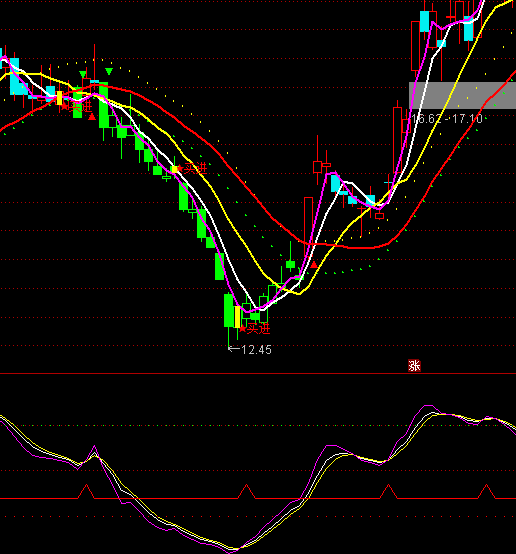This screenshot has width=516, height=554.
Task: Click the red divider between chart and indicator panes
Action: 258,373
